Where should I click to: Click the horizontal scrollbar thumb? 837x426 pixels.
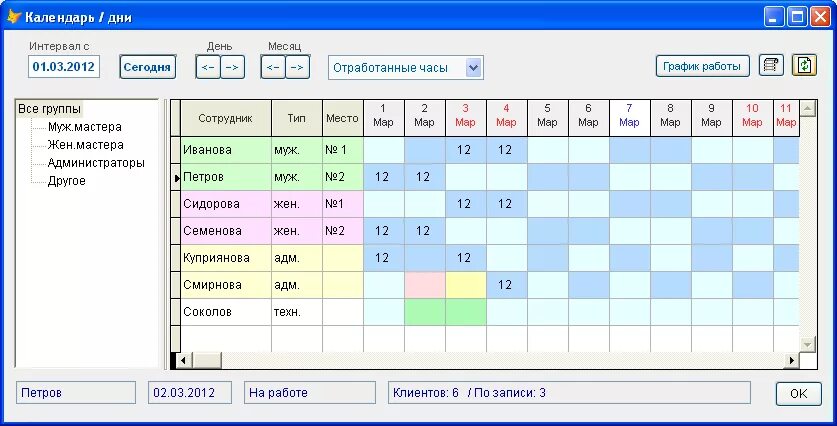point(207,360)
